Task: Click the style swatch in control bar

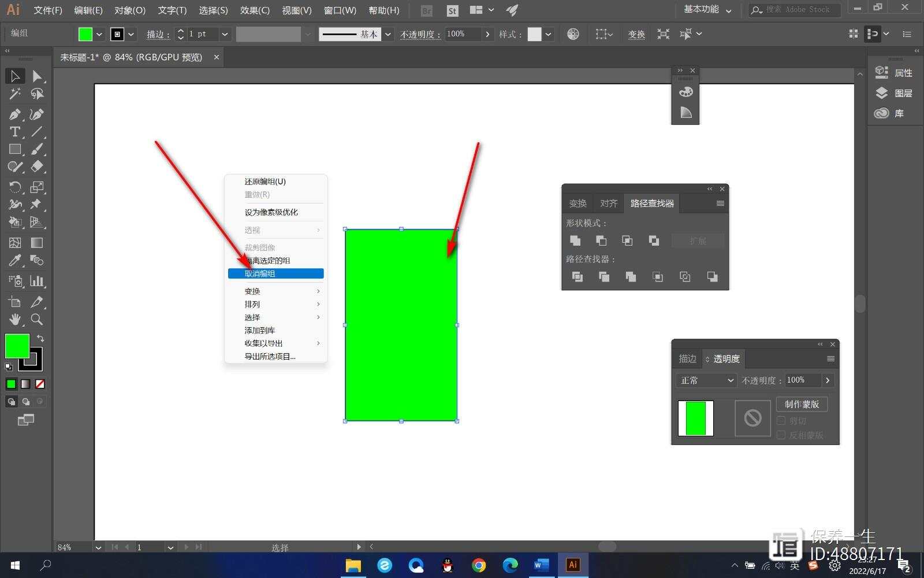Action: (535, 34)
